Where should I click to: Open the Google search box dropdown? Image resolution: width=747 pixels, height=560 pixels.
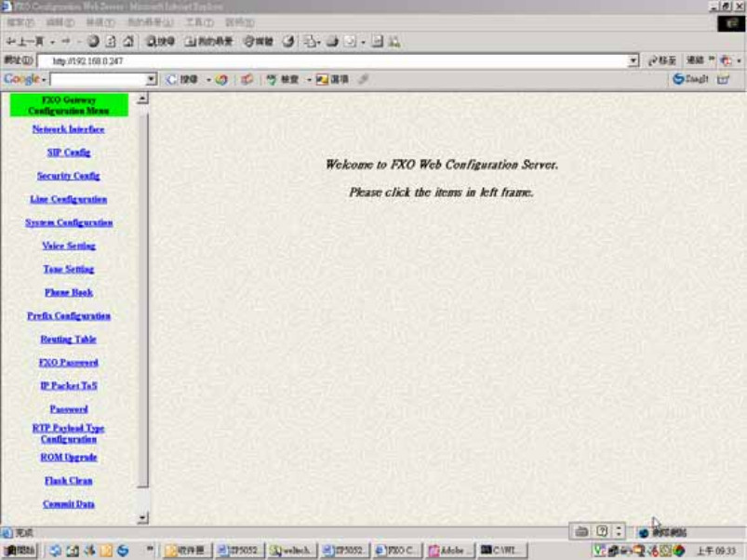[x=151, y=79]
